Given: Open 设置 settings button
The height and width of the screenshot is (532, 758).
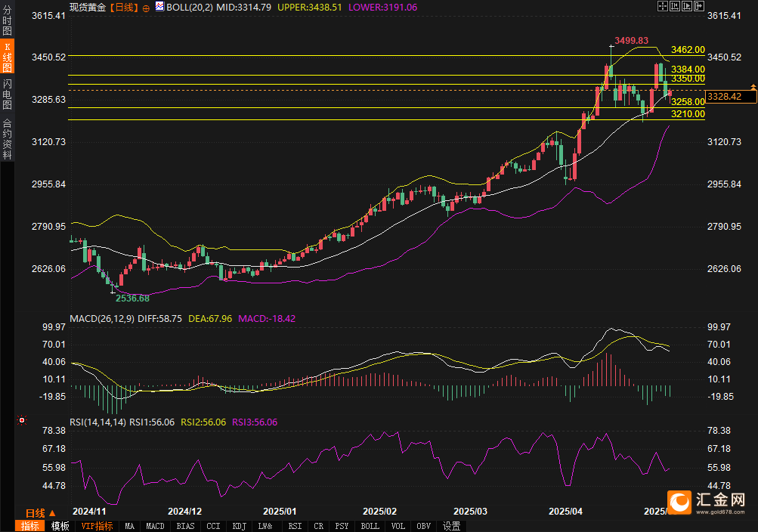Looking at the screenshot, I should coord(452,526).
